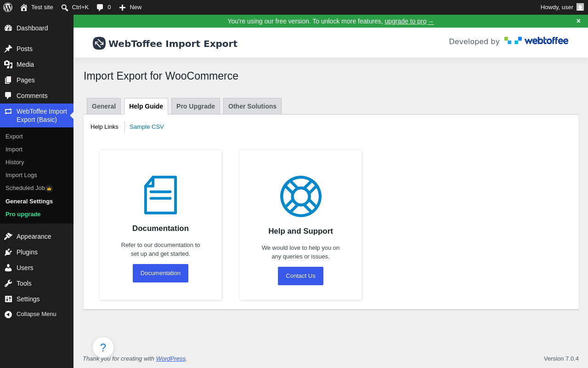Click the Developed by text
588x368 pixels.
474,41
